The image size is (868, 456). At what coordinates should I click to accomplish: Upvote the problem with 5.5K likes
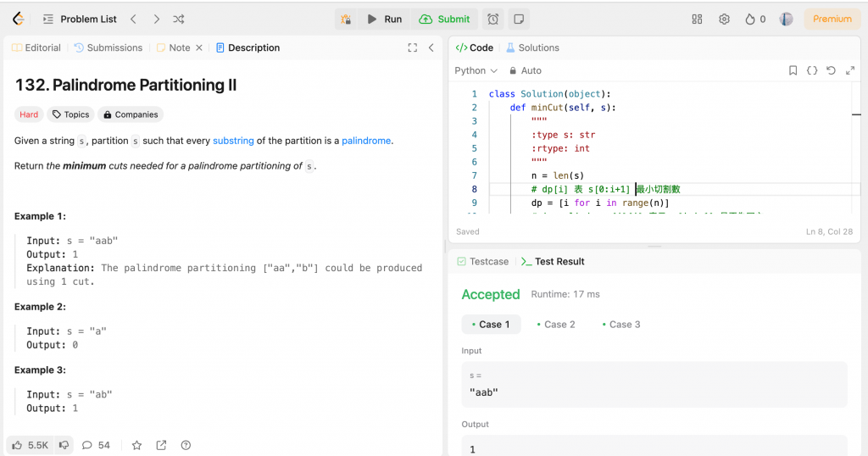click(30, 445)
